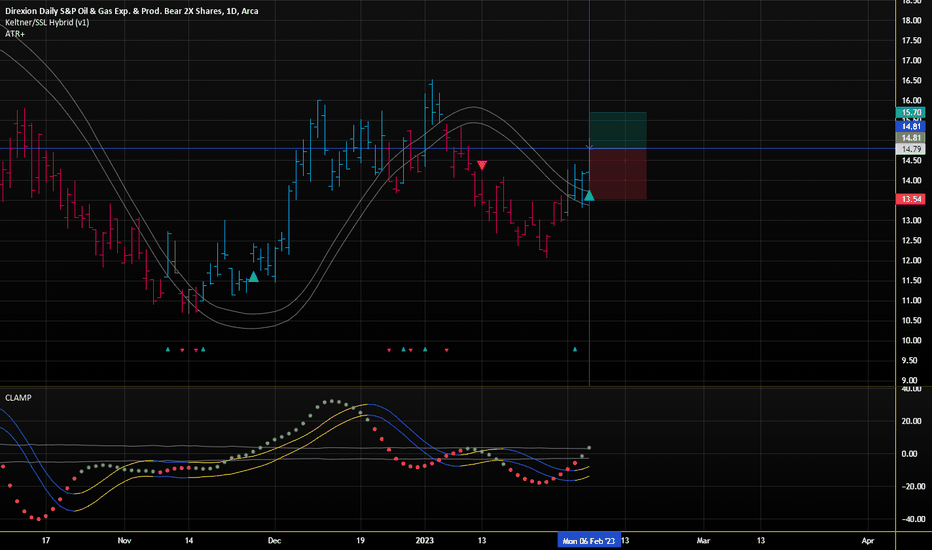Screen dimensions: 932x550
Task: Click the 20.00 level on the CLAMP scale
Action: [912, 421]
